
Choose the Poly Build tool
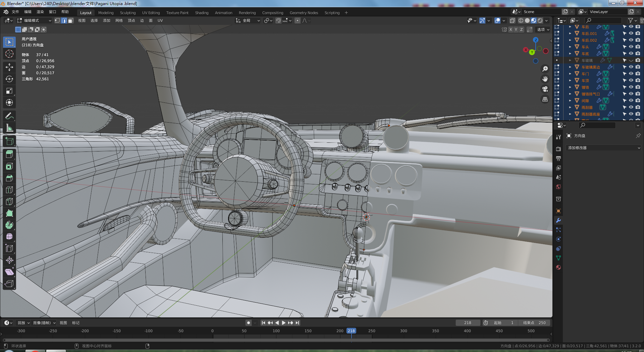pyautogui.click(x=9, y=213)
